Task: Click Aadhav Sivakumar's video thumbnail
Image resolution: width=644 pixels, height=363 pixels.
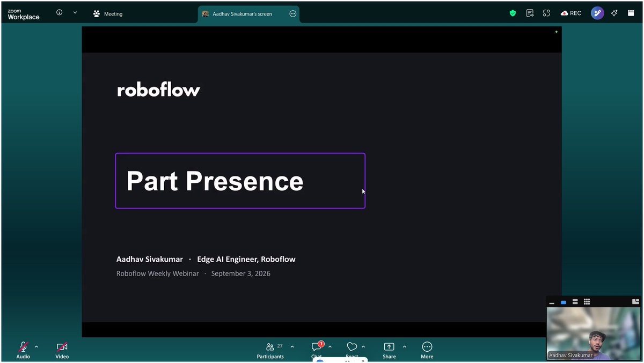Action: (x=594, y=334)
